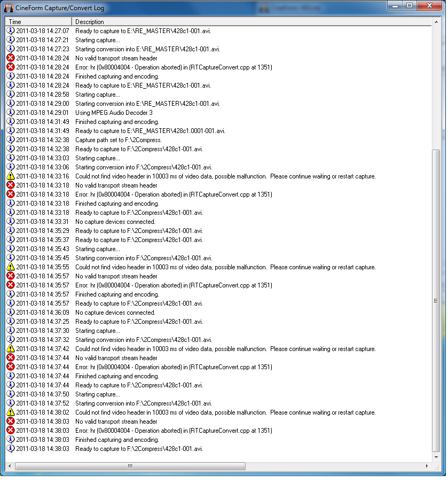Select the 14:27:07 'Ready to capture' log entry
The image size is (448, 483).
click(x=143, y=31)
